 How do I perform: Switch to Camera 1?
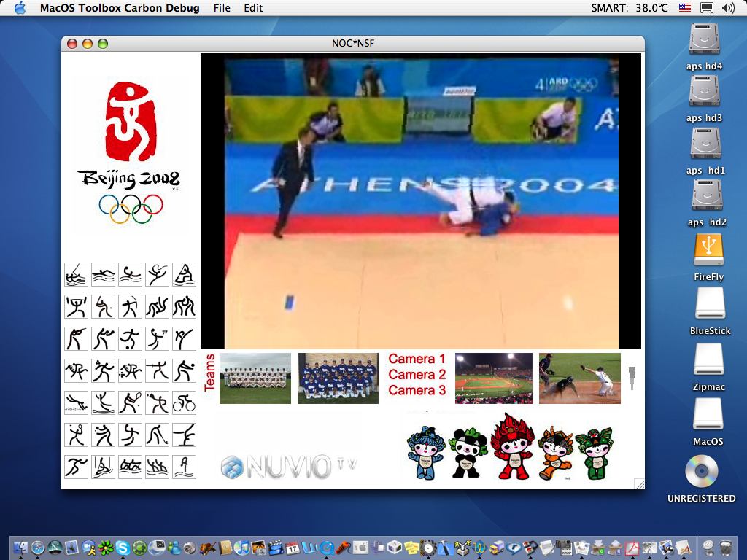point(417,359)
